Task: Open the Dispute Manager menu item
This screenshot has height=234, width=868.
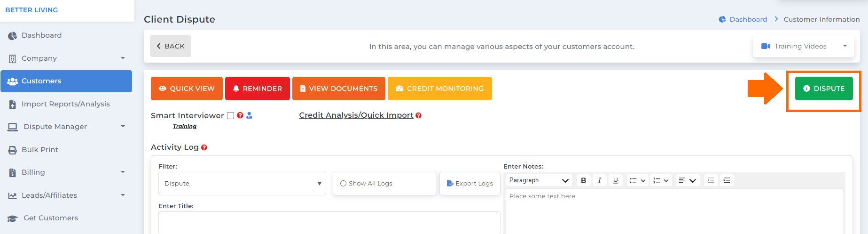Action: (x=55, y=127)
